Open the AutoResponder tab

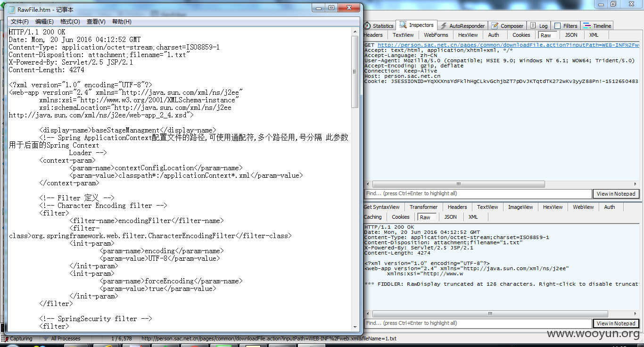tap(462, 26)
